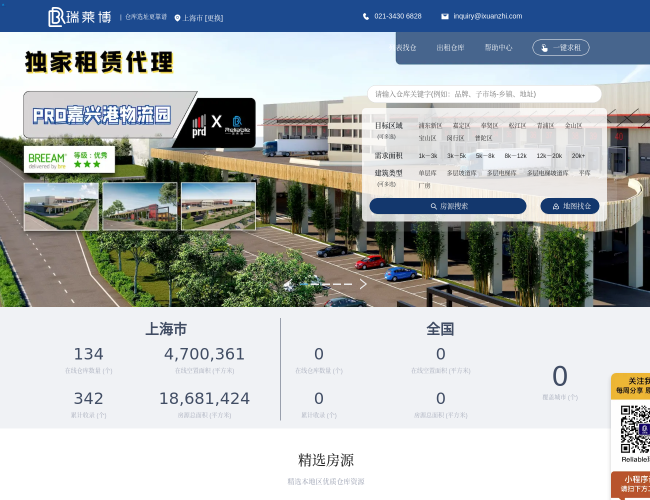Click the 瑞莱博 logo
This screenshot has width=650, height=500.
[x=80, y=17]
